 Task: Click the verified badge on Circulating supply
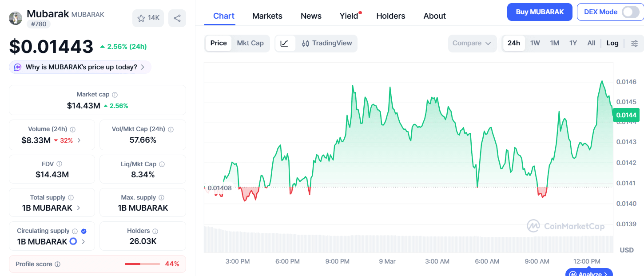(x=83, y=231)
